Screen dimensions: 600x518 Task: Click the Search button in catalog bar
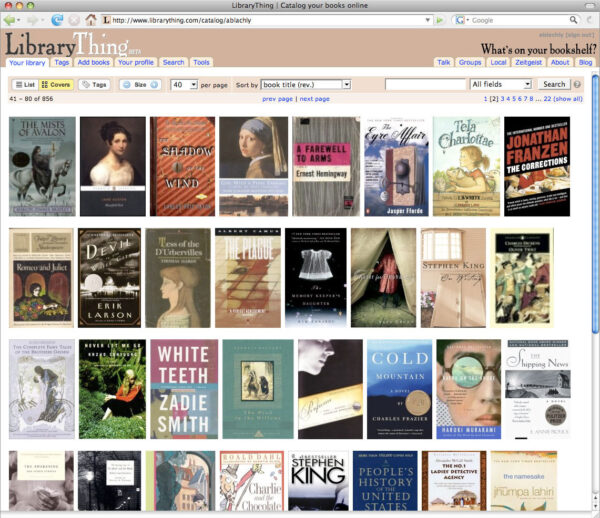tap(554, 84)
